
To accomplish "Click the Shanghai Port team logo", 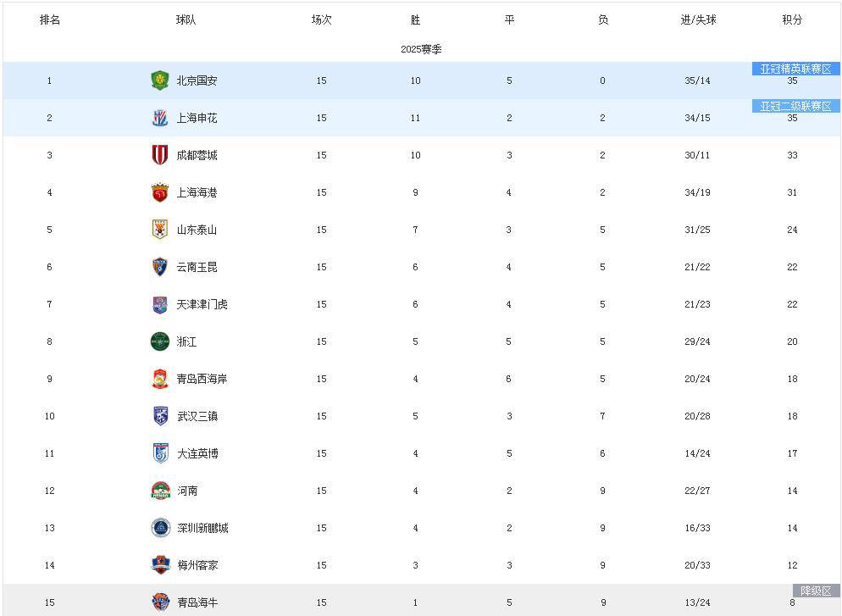I will (160, 192).
